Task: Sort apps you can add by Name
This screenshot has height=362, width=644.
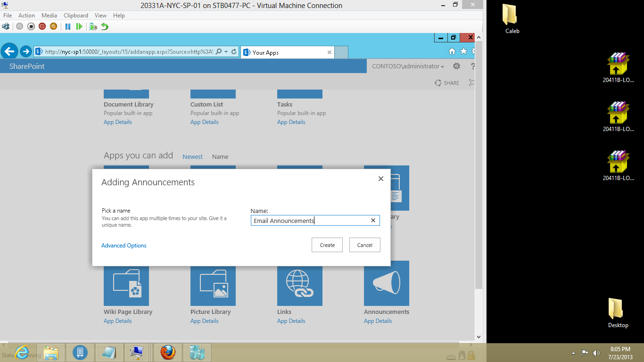Action: (x=220, y=157)
